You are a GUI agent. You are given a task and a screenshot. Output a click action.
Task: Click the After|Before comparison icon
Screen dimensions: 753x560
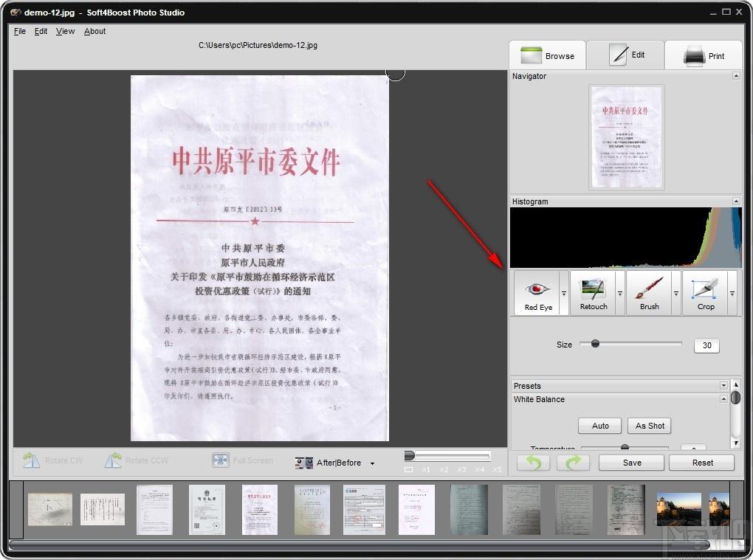[x=304, y=463]
